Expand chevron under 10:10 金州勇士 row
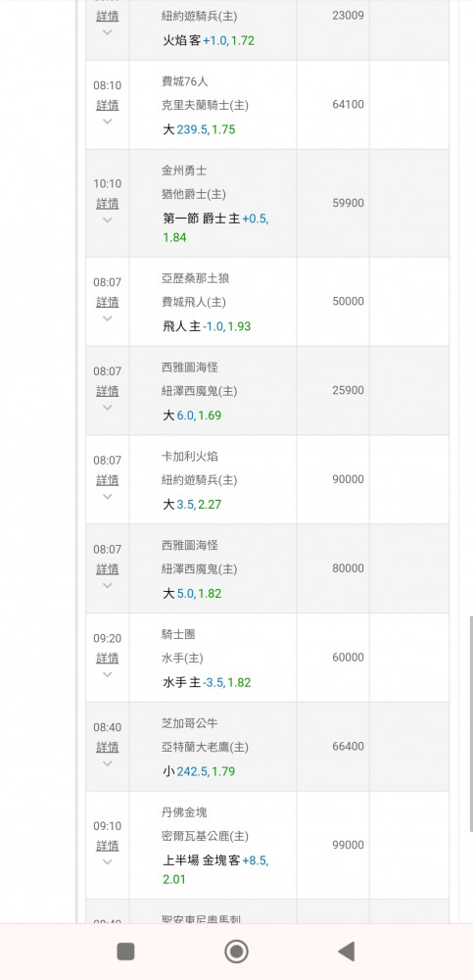473x980 pixels. (108, 220)
